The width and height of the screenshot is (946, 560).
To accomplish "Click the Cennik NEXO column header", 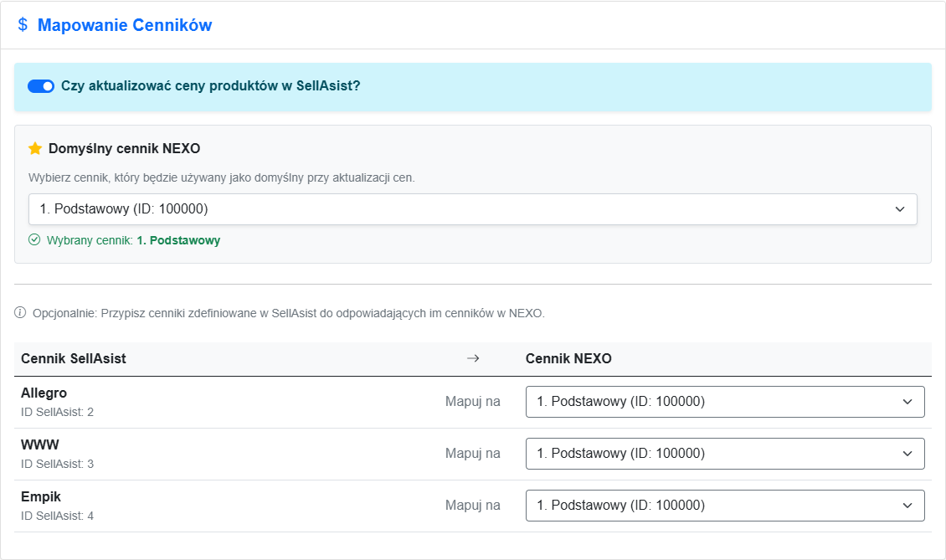I will (568, 359).
